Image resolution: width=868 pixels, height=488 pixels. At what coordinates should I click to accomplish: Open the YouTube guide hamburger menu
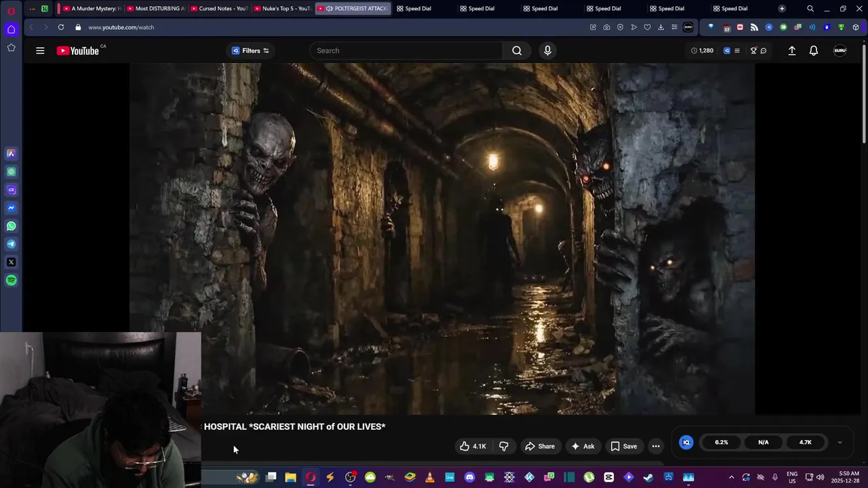40,51
